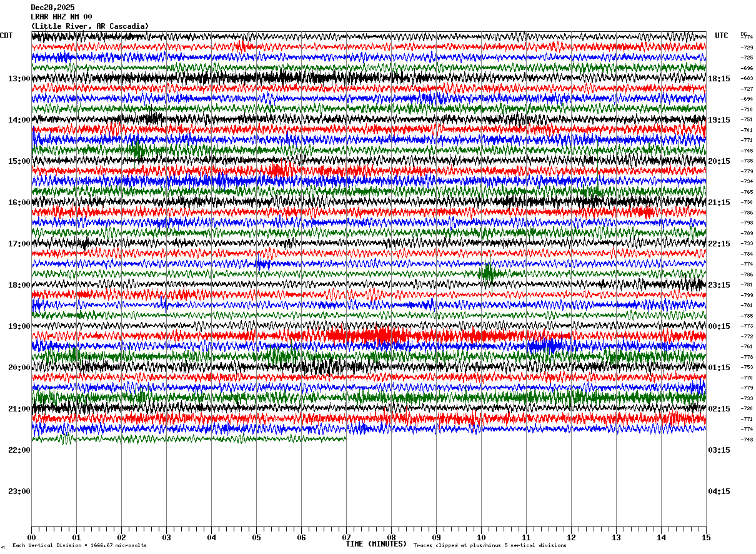Click the DC offset value -683

(747, 78)
